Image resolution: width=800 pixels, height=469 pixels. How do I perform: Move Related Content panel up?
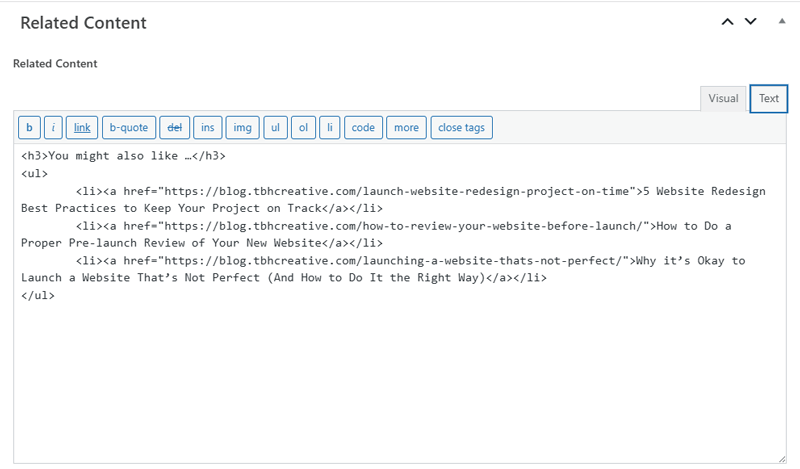tap(728, 22)
